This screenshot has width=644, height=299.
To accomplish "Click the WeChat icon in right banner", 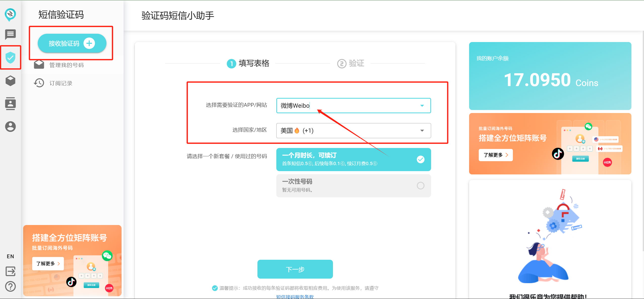I will pyautogui.click(x=588, y=126).
